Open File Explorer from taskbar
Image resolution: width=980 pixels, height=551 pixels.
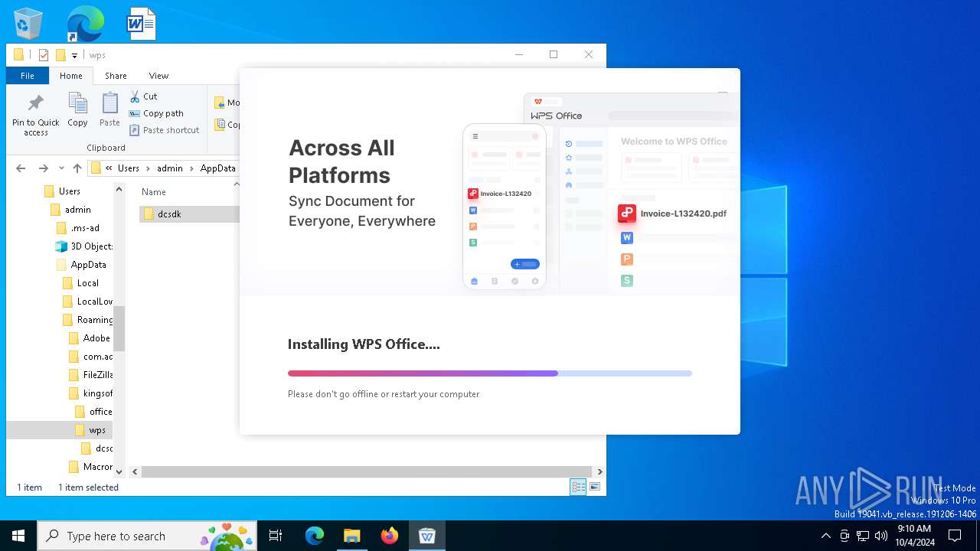pyautogui.click(x=352, y=536)
